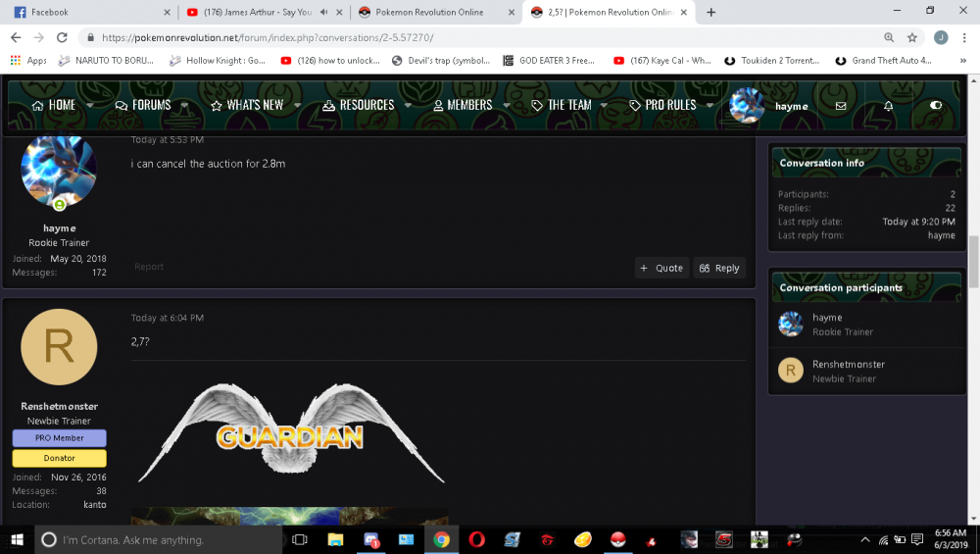
Task: Open Grand Theft Auto 4 bookmark
Action: click(x=883, y=61)
